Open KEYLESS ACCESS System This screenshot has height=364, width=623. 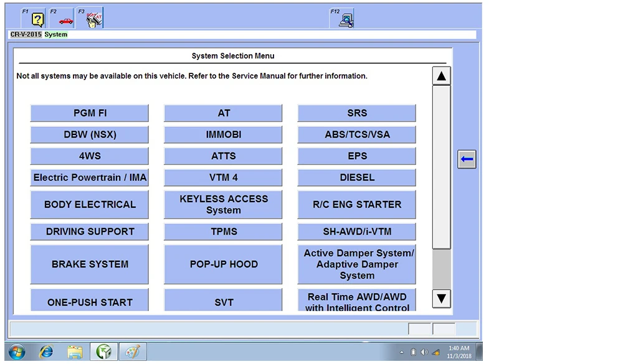pyautogui.click(x=223, y=205)
